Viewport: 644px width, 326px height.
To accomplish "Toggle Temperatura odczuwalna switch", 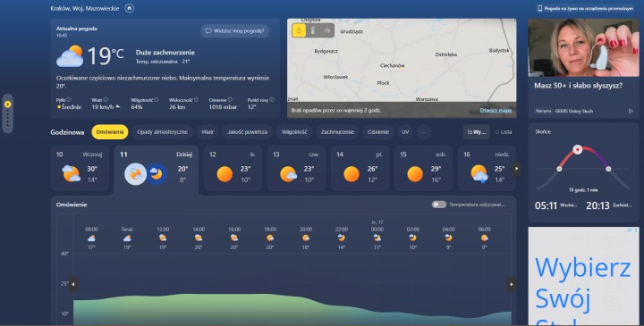I will tap(438, 205).
